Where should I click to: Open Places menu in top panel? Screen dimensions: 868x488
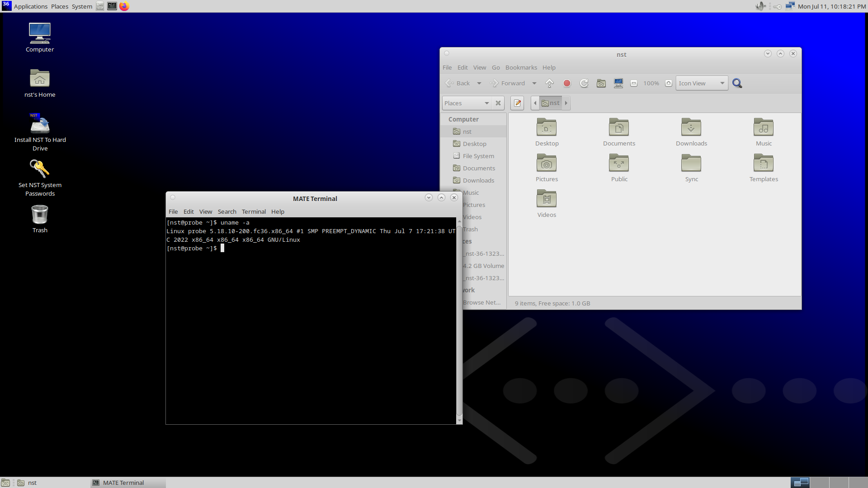60,6
